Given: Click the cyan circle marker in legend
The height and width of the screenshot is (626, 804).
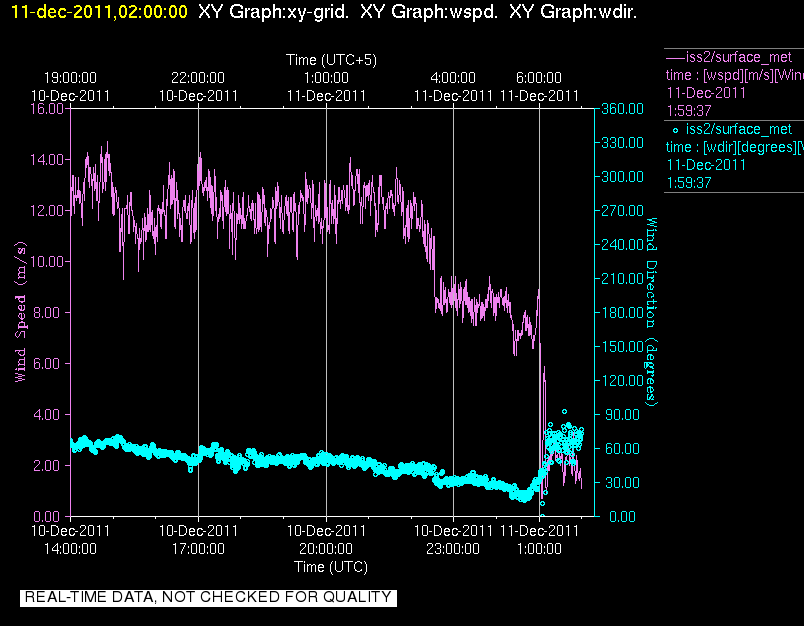Looking at the screenshot, I should click(x=675, y=130).
